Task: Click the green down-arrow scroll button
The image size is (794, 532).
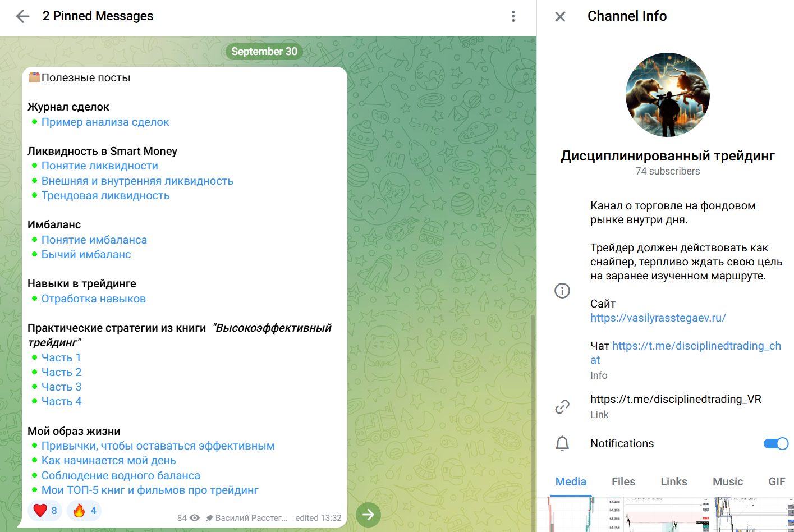Action: pos(369,514)
